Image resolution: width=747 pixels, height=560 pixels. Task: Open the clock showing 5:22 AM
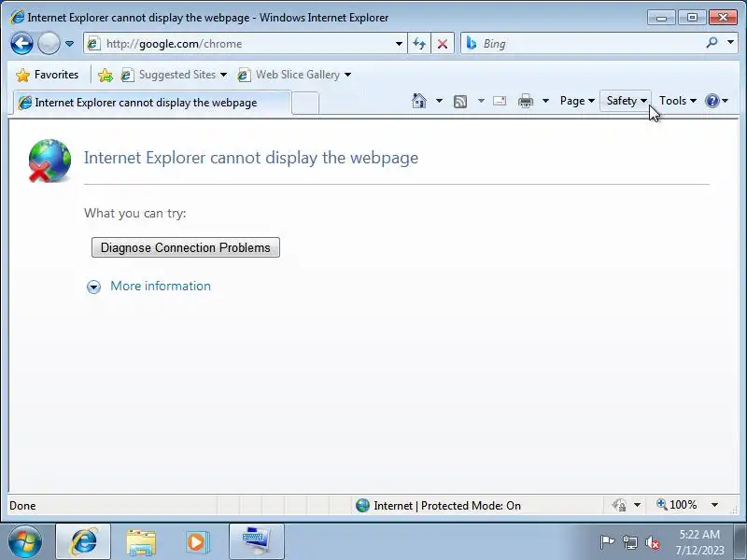pyautogui.click(x=699, y=542)
